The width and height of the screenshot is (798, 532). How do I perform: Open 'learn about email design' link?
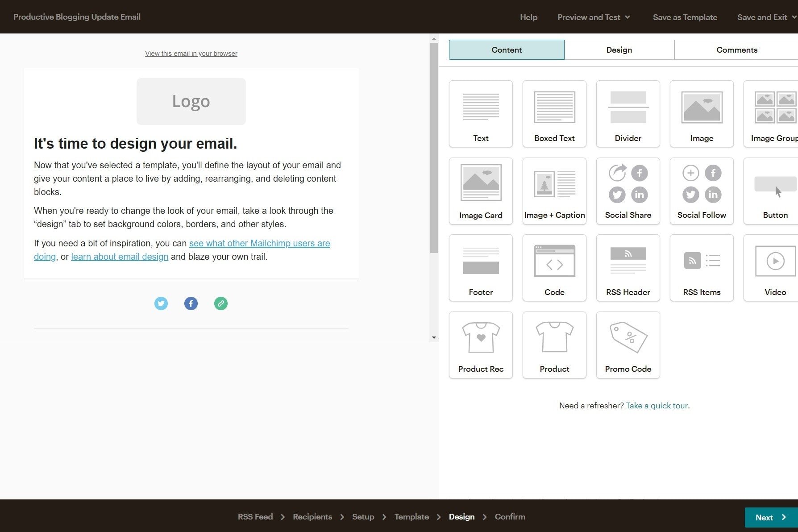pos(120,257)
